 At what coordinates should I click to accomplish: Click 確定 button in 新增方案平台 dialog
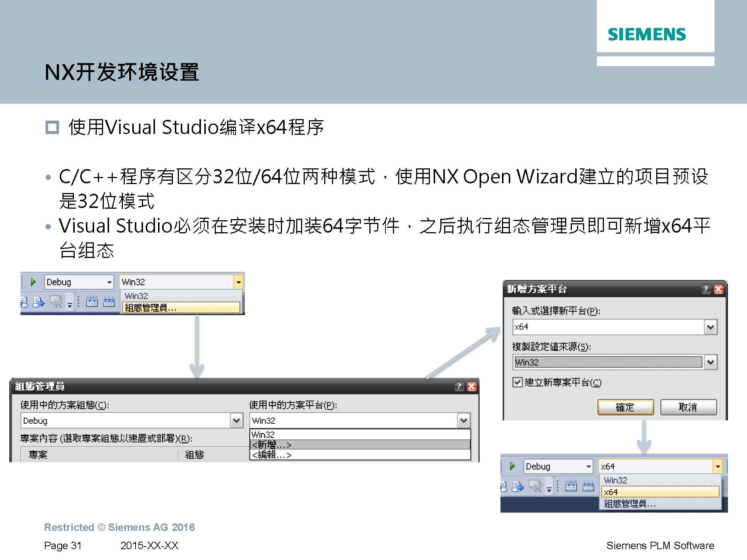pyautogui.click(x=626, y=407)
